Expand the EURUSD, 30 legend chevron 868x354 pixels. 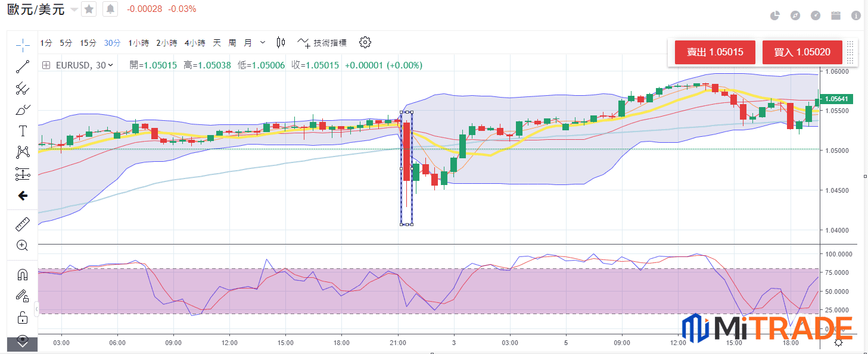[110, 65]
